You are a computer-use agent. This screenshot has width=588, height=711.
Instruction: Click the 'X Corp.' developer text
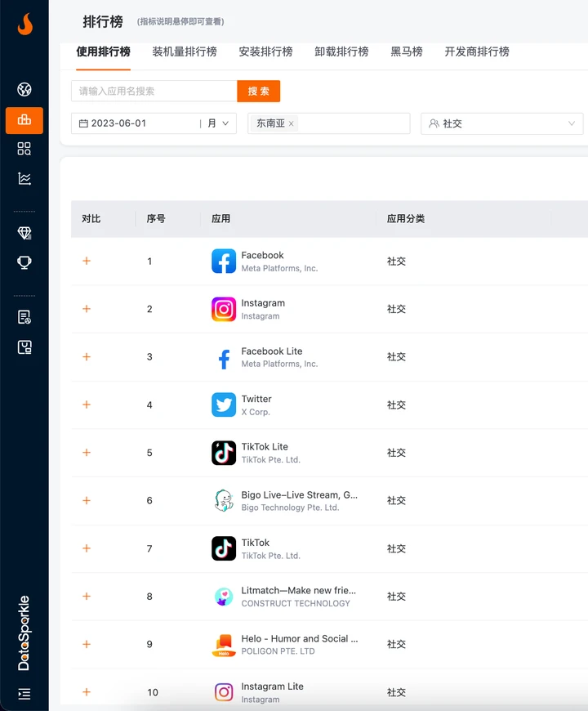256,412
